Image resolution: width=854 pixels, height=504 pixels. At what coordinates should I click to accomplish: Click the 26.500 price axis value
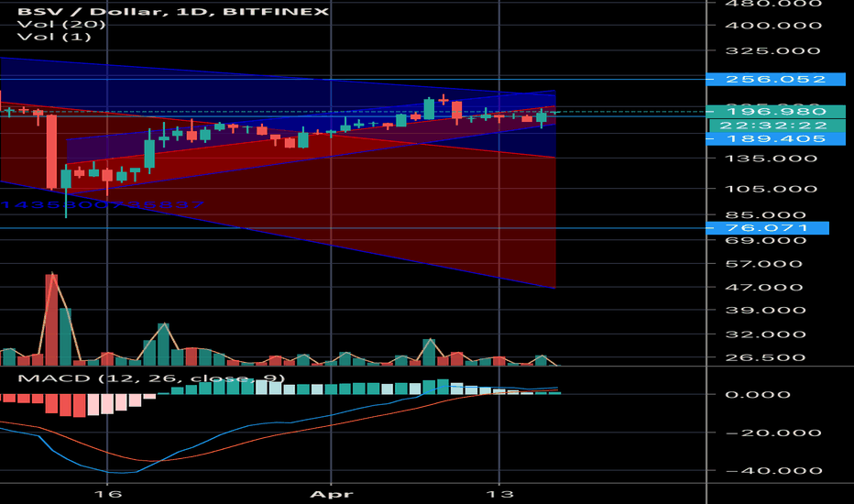pos(765,357)
